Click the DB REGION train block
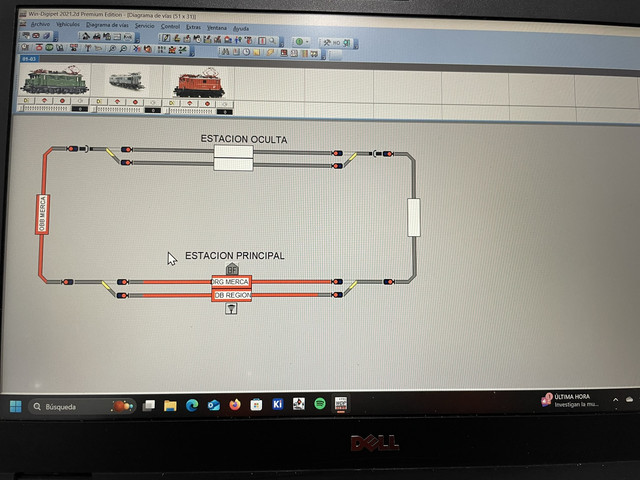The height and width of the screenshot is (480, 640). 231,295
